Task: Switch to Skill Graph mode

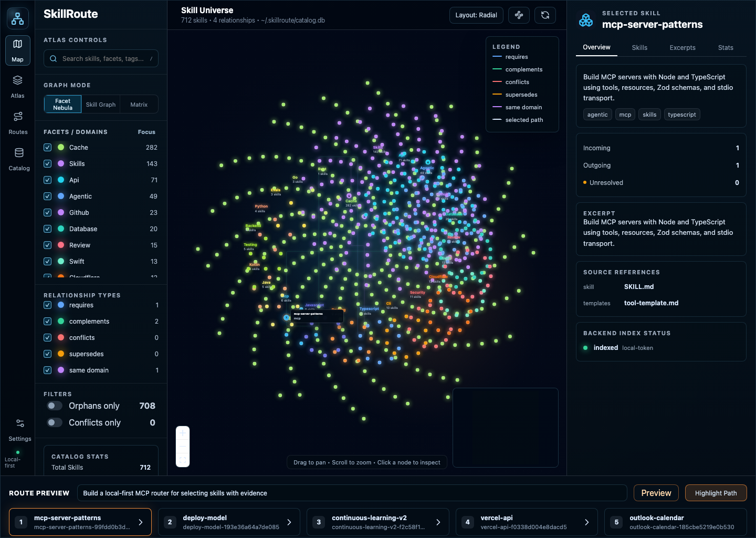Action: [101, 105]
